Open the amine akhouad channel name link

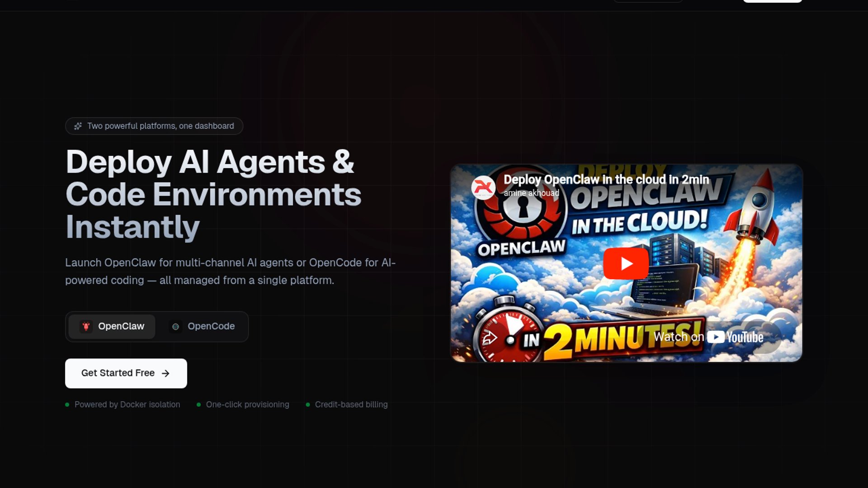pyautogui.click(x=531, y=193)
